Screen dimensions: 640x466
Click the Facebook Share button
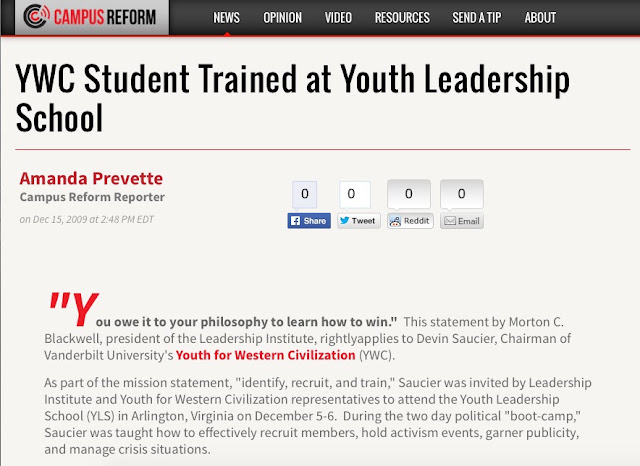[x=309, y=221]
